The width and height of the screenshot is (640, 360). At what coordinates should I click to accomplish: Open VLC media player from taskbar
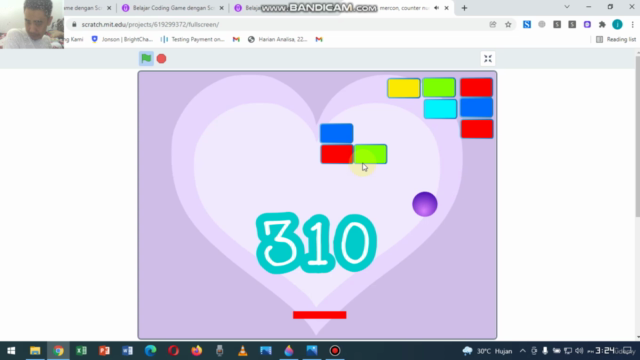coord(242,351)
